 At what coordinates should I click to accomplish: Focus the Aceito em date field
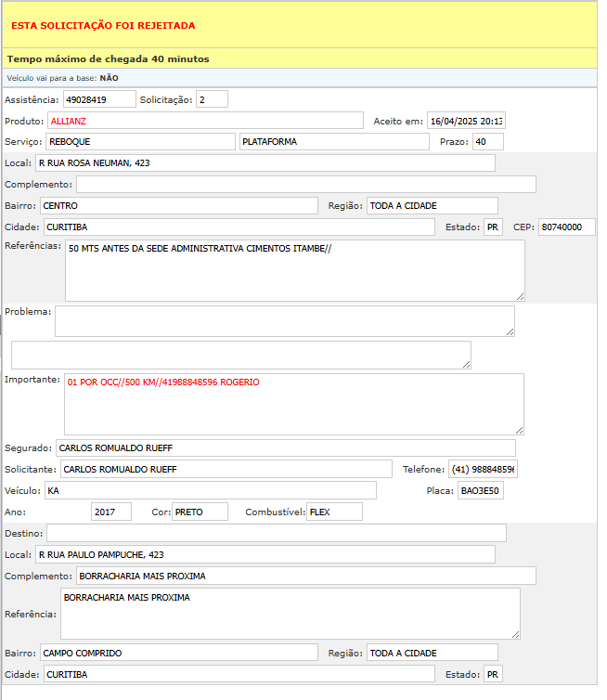click(465, 121)
